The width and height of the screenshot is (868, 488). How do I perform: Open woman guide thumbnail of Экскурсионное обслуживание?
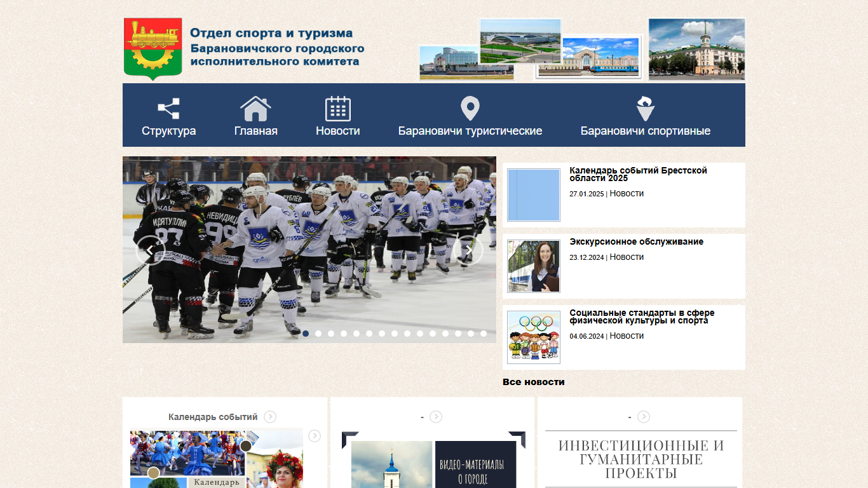click(534, 266)
